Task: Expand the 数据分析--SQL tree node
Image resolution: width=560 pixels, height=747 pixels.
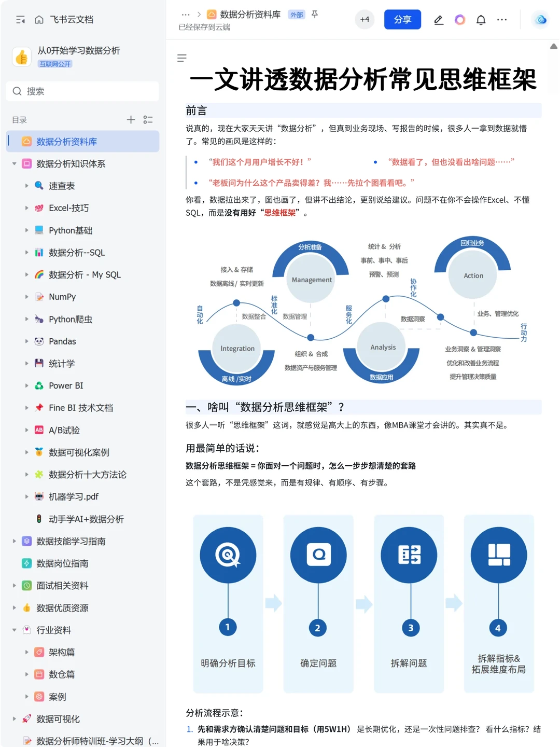Action: [x=26, y=253]
